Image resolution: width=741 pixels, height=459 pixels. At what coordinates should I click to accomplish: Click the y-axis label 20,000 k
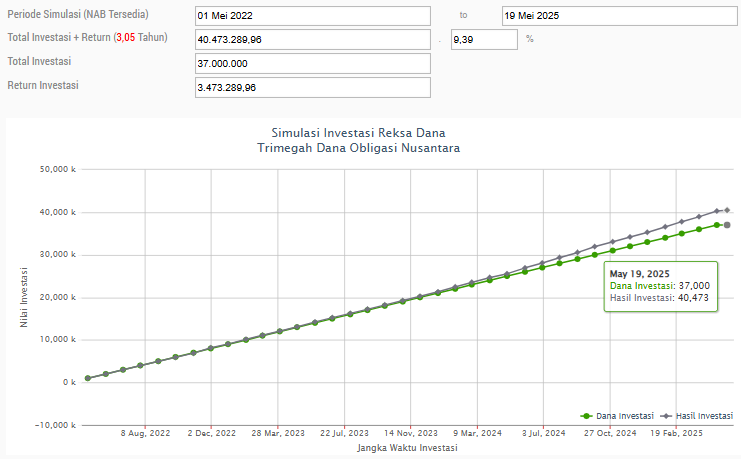pos(58,297)
